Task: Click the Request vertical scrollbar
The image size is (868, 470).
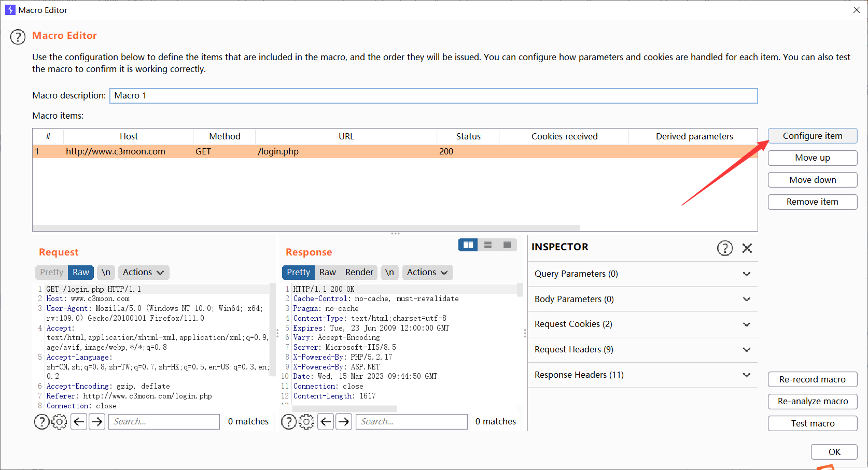Action: [x=273, y=330]
